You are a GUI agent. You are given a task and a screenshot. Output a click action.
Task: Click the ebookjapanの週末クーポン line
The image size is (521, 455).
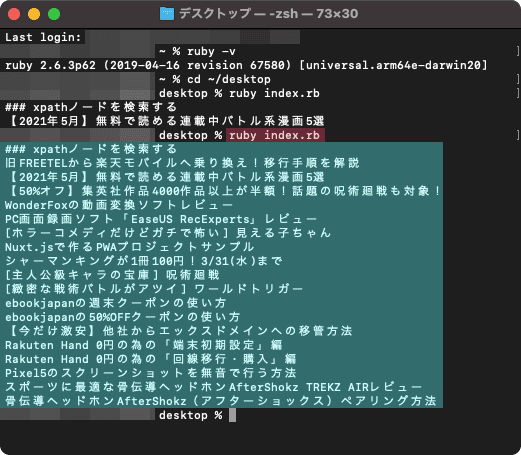(x=115, y=303)
